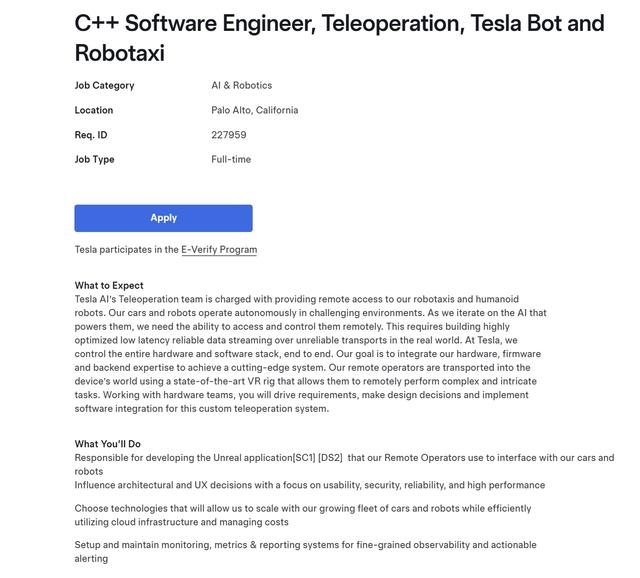Open the E-Verify Program link
The image size is (640, 578).
219,249
